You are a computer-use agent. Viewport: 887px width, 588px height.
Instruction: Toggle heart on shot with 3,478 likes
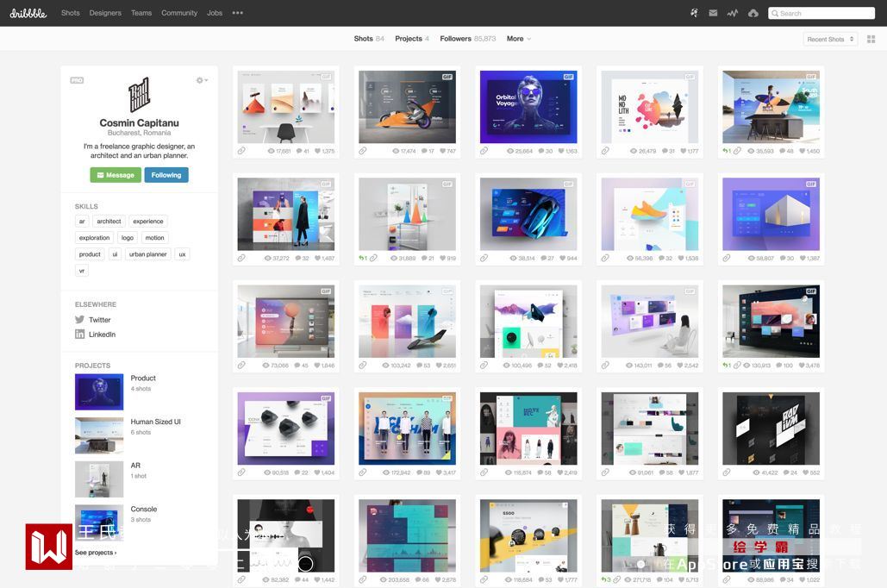coord(802,366)
